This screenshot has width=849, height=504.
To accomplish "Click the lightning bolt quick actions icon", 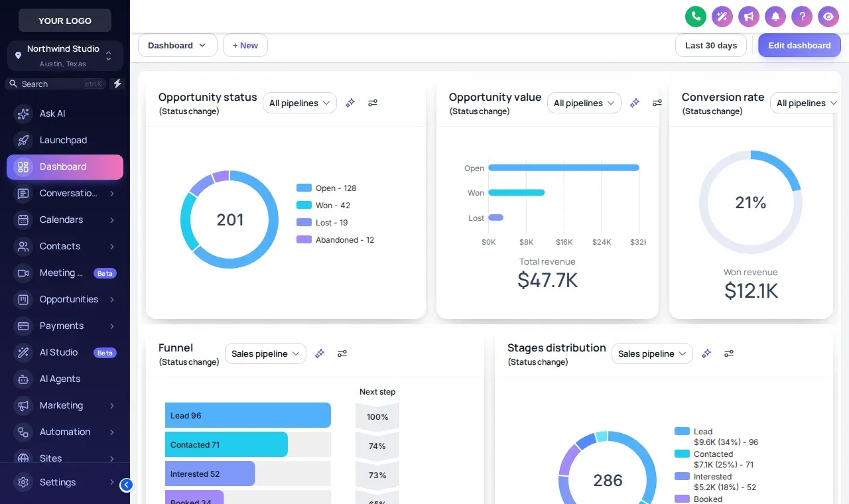I will pos(117,84).
